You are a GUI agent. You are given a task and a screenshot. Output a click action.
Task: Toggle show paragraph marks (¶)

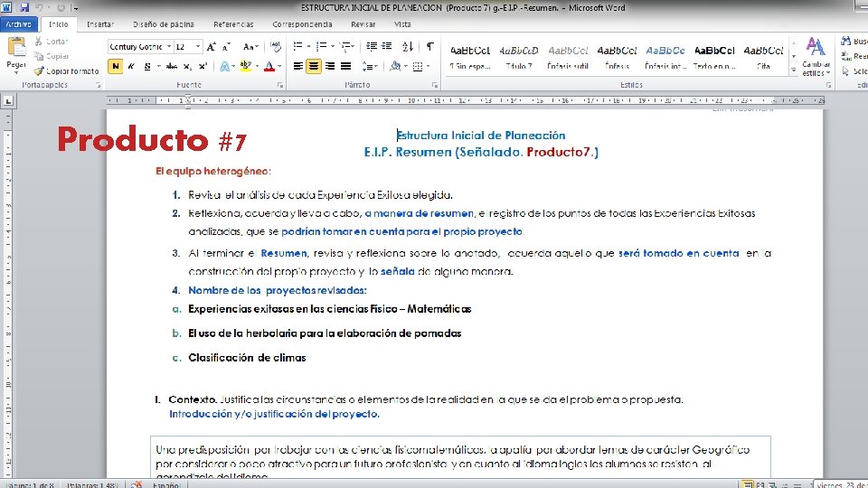pos(430,46)
